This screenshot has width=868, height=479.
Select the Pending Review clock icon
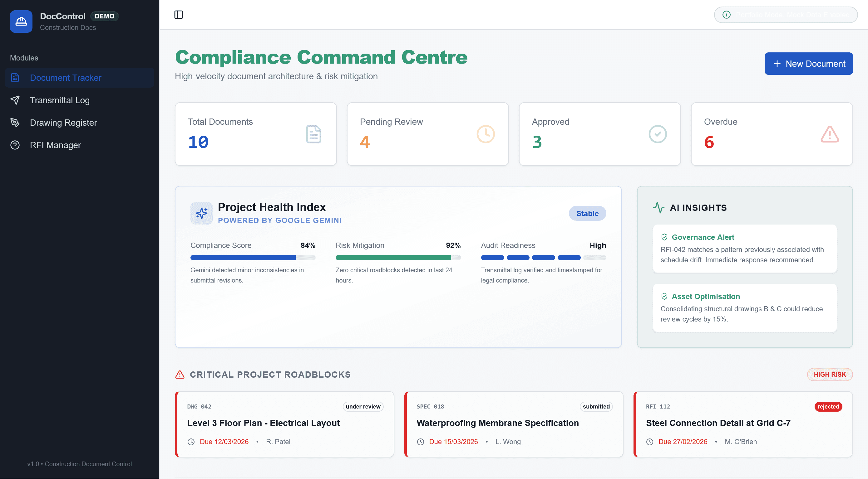(485, 134)
